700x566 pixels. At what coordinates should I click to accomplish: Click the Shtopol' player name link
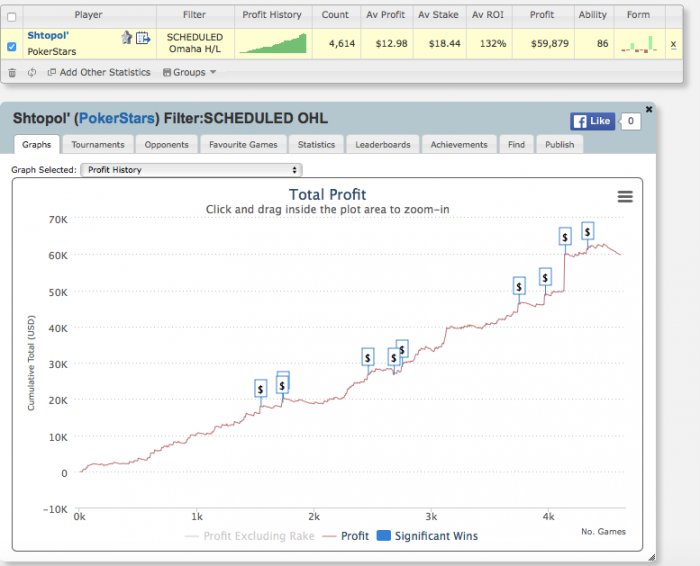tap(48, 36)
